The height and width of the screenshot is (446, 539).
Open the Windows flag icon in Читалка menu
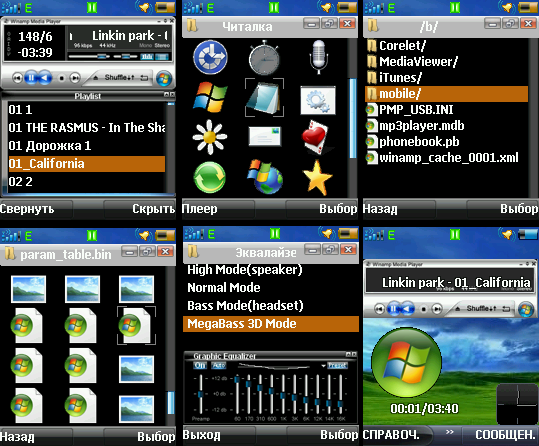(x=210, y=97)
